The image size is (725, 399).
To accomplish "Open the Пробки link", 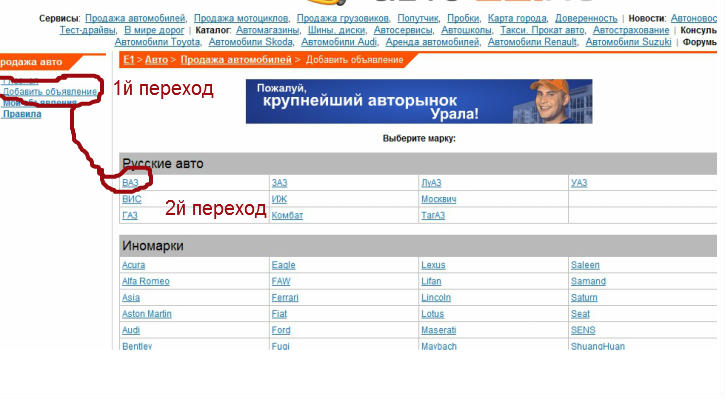I will coord(463,18).
